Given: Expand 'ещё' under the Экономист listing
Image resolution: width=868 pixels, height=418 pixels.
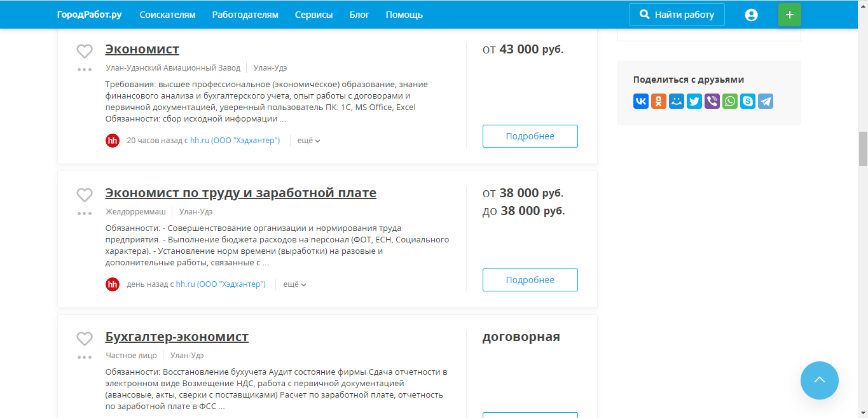Looking at the screenshot, I should click(x=308, y=141).
